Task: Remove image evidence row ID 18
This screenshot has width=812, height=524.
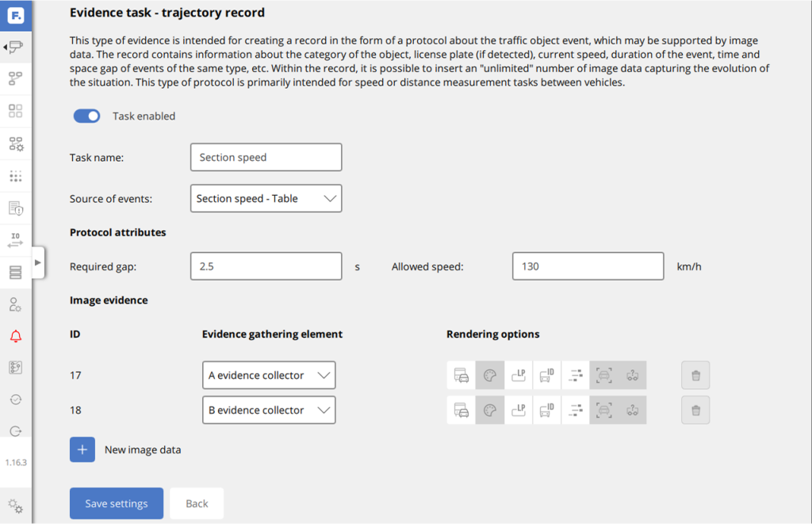Action: coord(695,410)
